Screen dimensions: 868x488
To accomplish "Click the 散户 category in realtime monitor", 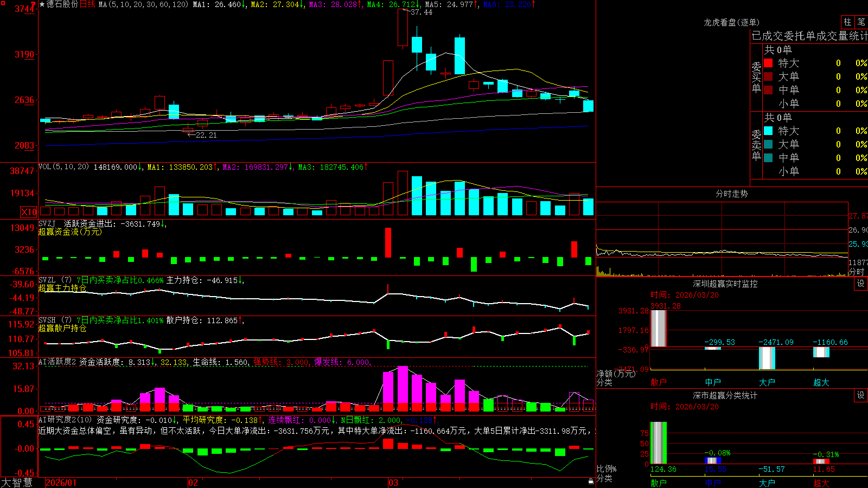I will pyautogui.click(x=659, y=382).
